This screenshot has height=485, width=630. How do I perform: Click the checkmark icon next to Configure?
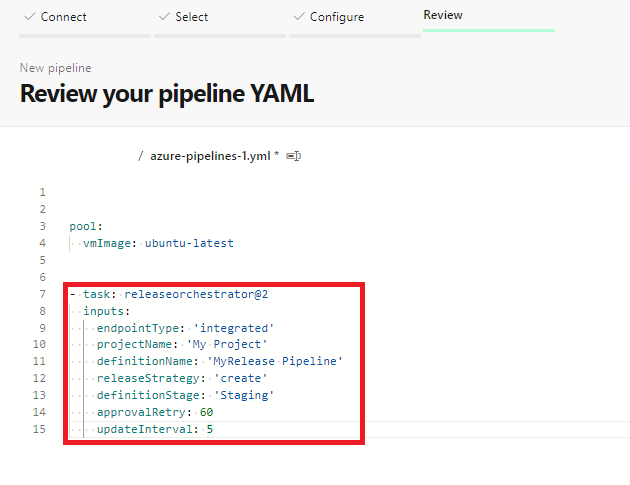pos(298,17)
